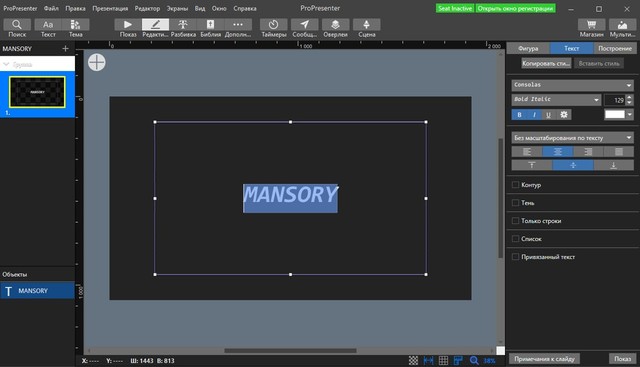Image resolution: width=640 pixels, height=367 pixels.
Task: Switch to the Фигура tab
Action: [528, 48]
